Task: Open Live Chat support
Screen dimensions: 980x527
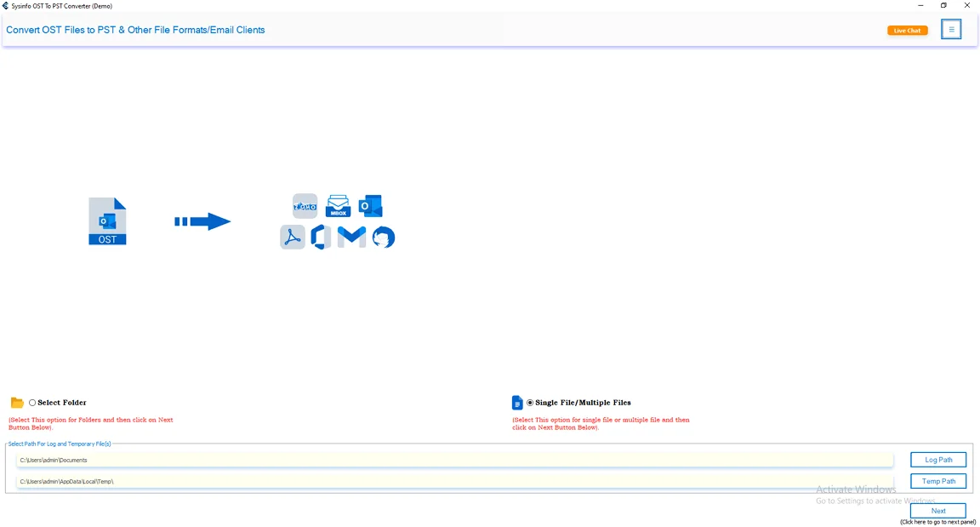Action: coord(907,30)
